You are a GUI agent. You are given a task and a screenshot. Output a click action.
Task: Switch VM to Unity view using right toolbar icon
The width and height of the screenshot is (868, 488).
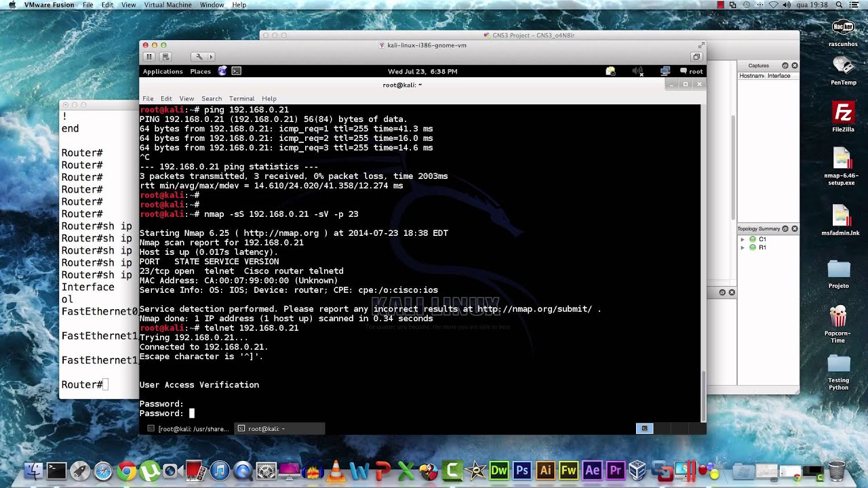click(696, 57)
